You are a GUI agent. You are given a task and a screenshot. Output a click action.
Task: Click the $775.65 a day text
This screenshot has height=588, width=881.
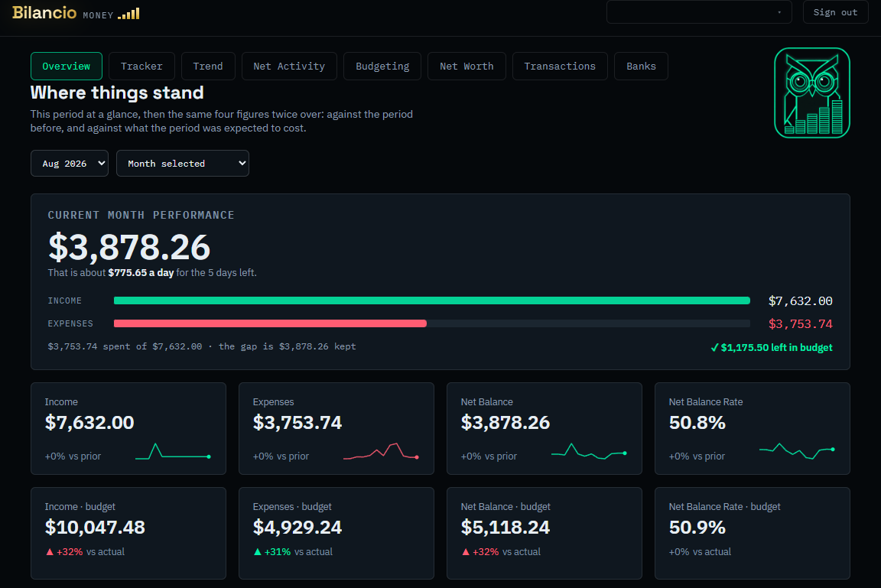click(x=141, y=273)
